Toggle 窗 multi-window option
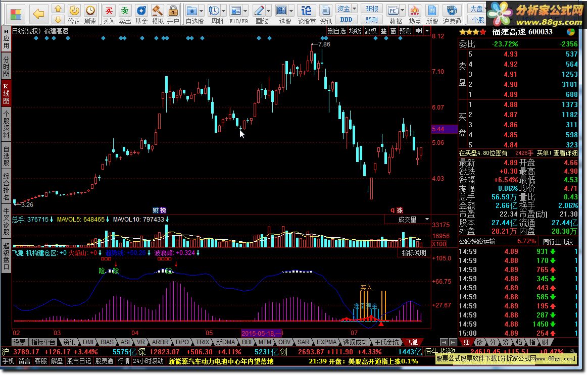The image size is (588, 375). tap(393, 31)
